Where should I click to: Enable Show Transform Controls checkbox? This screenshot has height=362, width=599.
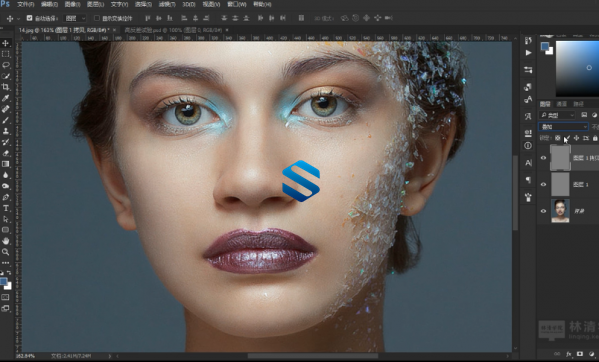click(x=97, y=18)
